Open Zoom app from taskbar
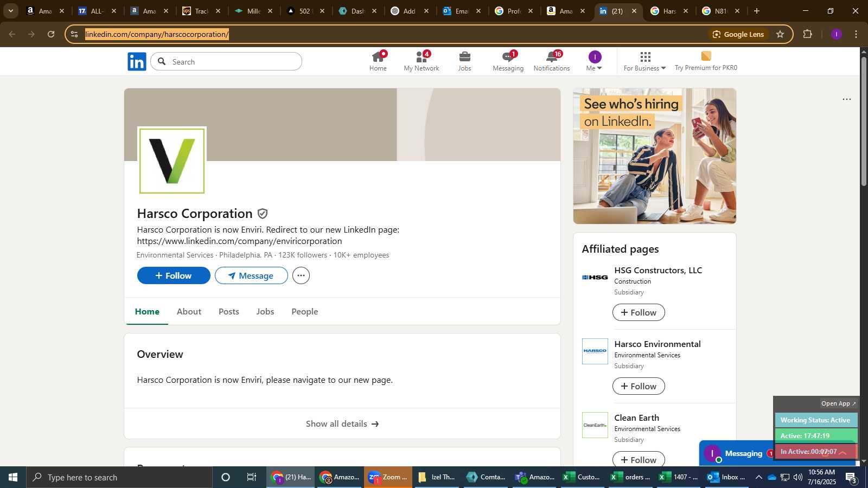Viewport: 868px width, 488px height. click(x=388, y=477)
